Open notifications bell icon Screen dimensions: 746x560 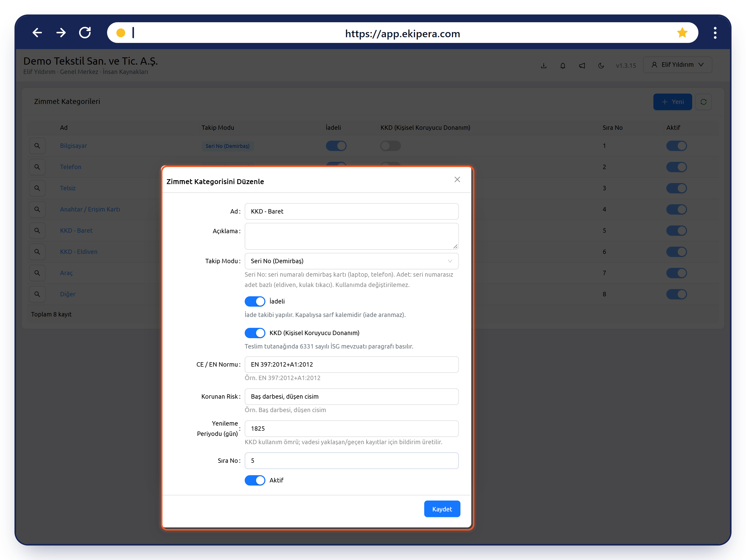point(563,65)
